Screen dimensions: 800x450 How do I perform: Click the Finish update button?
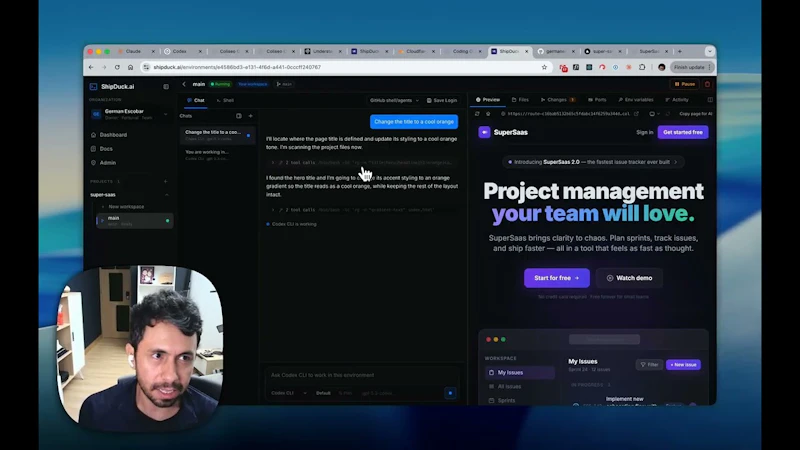[x=692, y=67]
